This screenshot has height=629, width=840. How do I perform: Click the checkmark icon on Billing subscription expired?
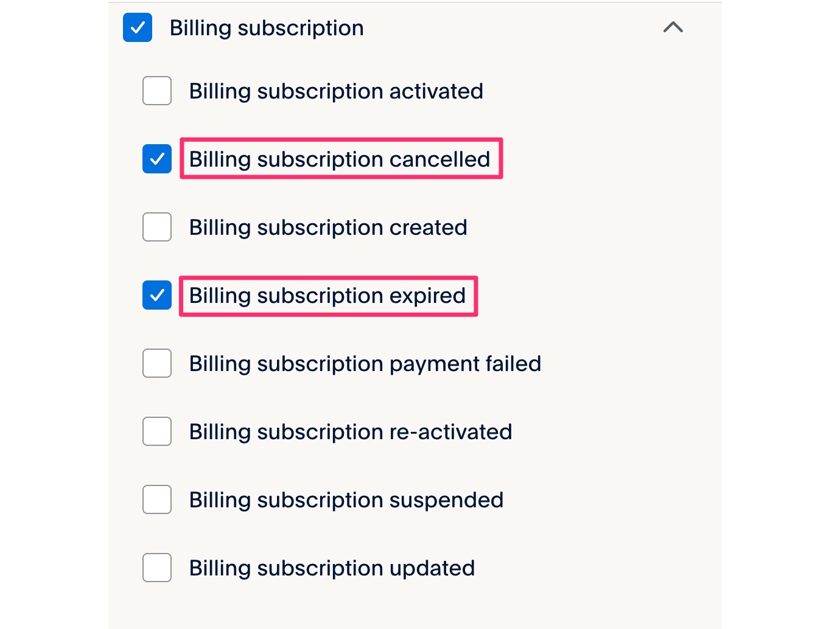[x=156, y=296]
